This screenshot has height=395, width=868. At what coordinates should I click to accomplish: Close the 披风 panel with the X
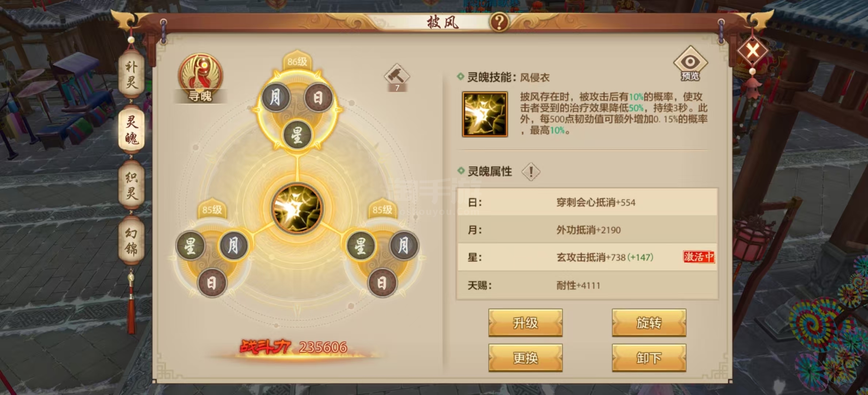click(x=753, y=50)
